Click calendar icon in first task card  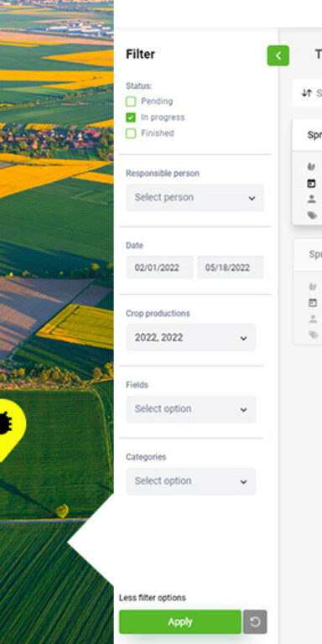pos(312,183)
